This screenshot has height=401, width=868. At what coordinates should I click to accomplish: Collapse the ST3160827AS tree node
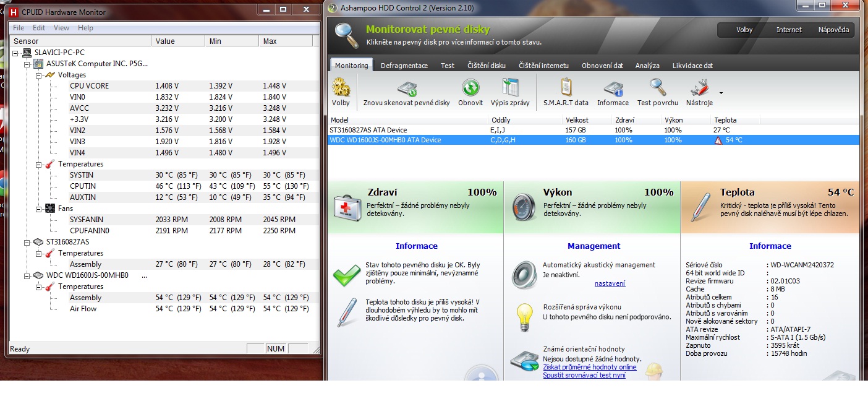[x=27, y=242]
